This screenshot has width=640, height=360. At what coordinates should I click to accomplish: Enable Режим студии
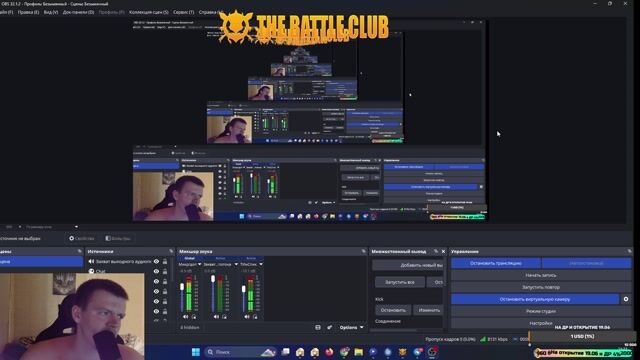541,311
